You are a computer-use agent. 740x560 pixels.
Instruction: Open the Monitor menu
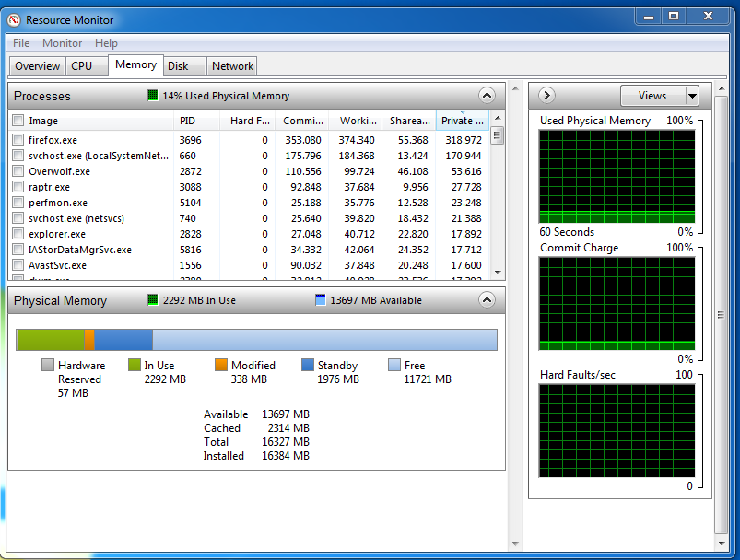[63, 43]
